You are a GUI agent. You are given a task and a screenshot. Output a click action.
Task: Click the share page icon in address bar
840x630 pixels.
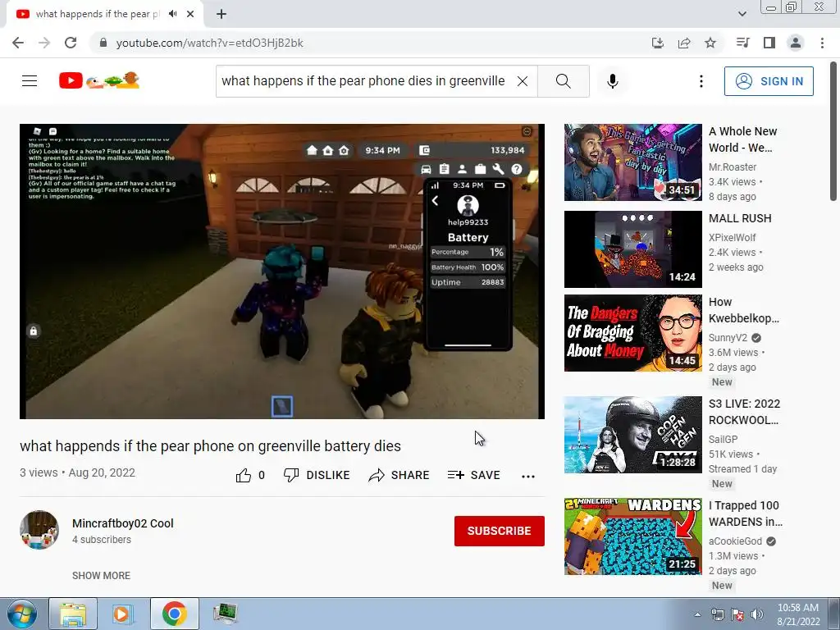(684, 43)
